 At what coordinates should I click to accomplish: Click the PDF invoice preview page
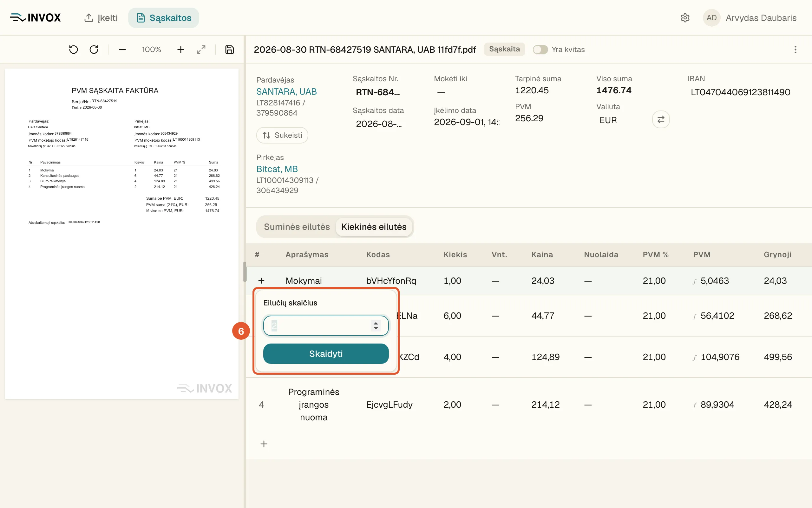coord(122,233)
